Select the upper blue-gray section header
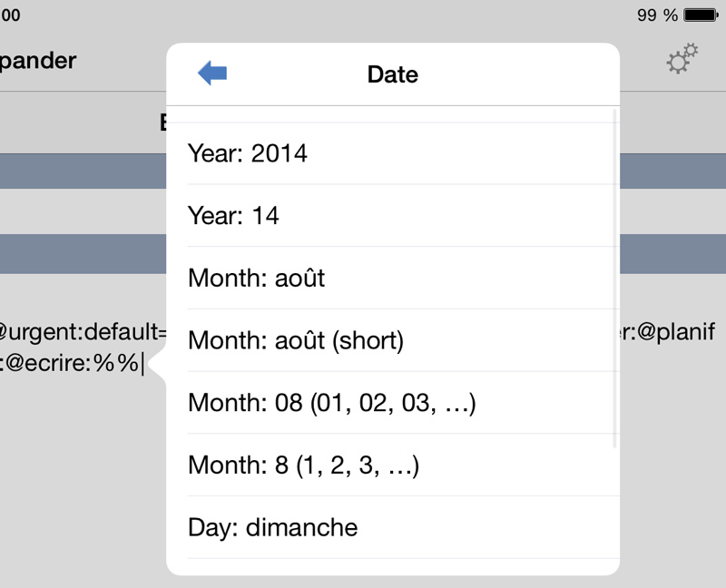This screenshot has height=588, width=726. tap(83, 171)
